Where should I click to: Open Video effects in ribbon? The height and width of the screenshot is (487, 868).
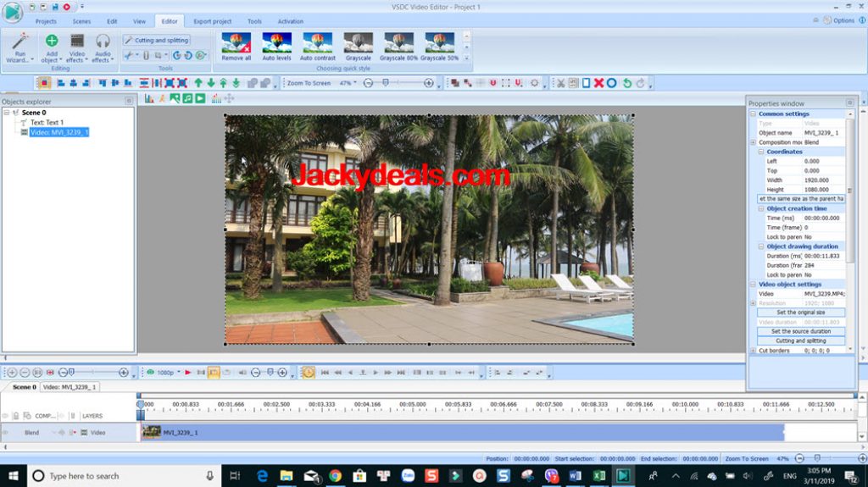point(77,47)
